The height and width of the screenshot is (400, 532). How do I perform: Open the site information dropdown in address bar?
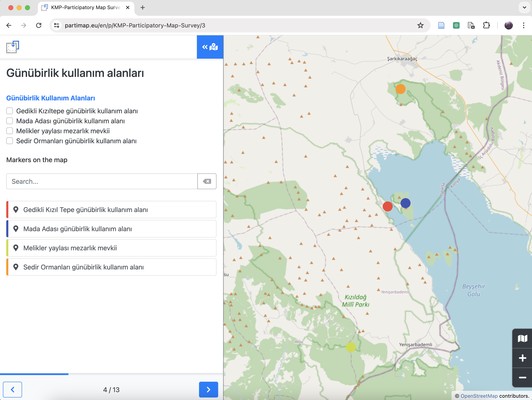pos(57,25)
